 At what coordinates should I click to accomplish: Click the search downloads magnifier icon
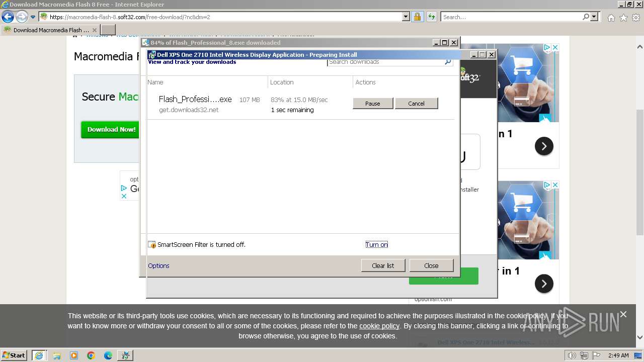pos(448,62)
